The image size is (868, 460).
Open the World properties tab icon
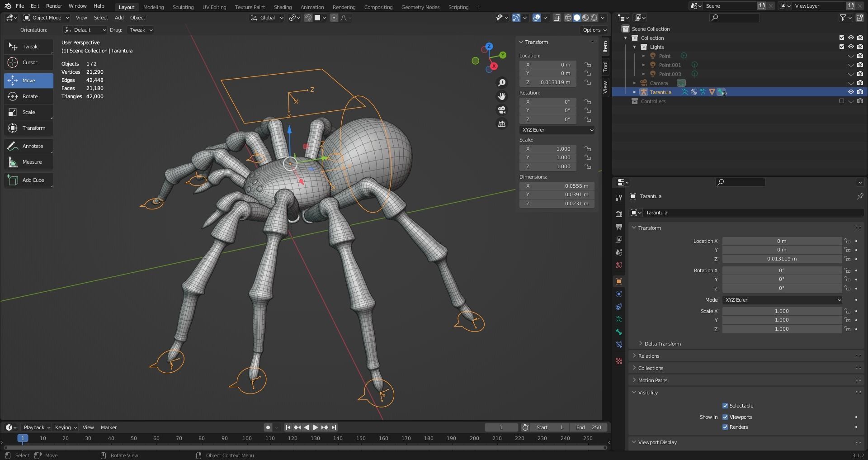(619, 265)
